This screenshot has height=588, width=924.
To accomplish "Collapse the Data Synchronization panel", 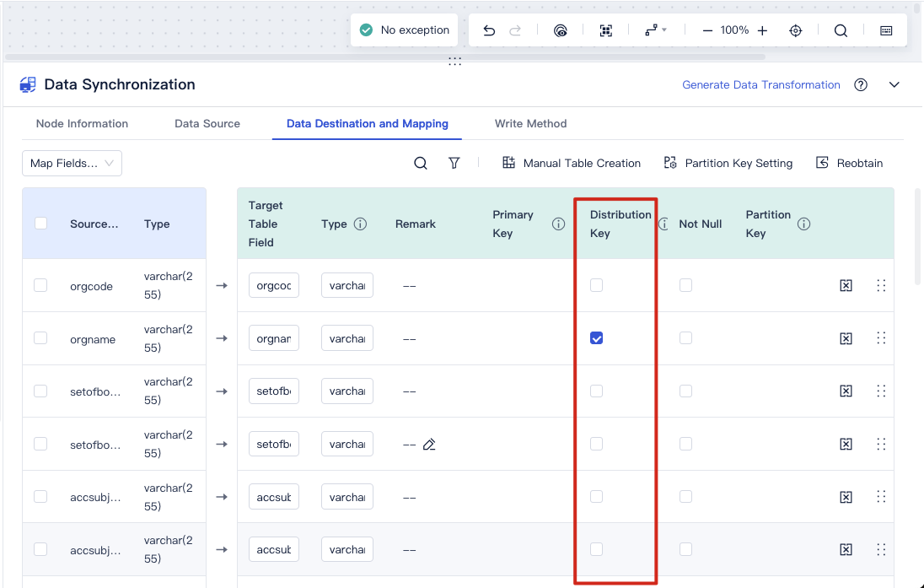I will [894, 85].
